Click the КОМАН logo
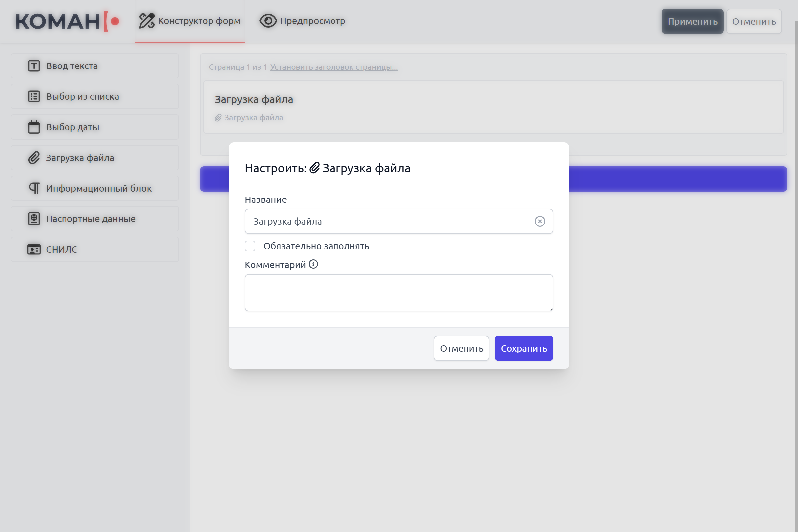 (x=67, y=21)
